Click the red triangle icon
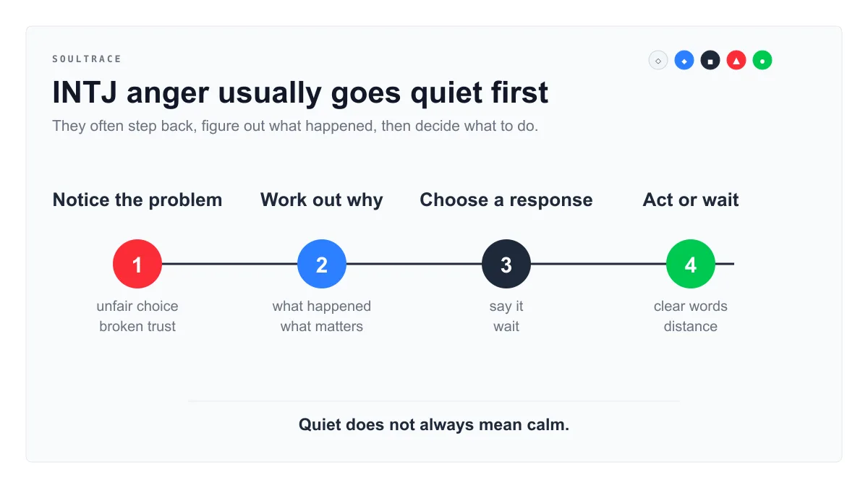Image resolution: width=868 pixels, height=488 pixels. 736,60
